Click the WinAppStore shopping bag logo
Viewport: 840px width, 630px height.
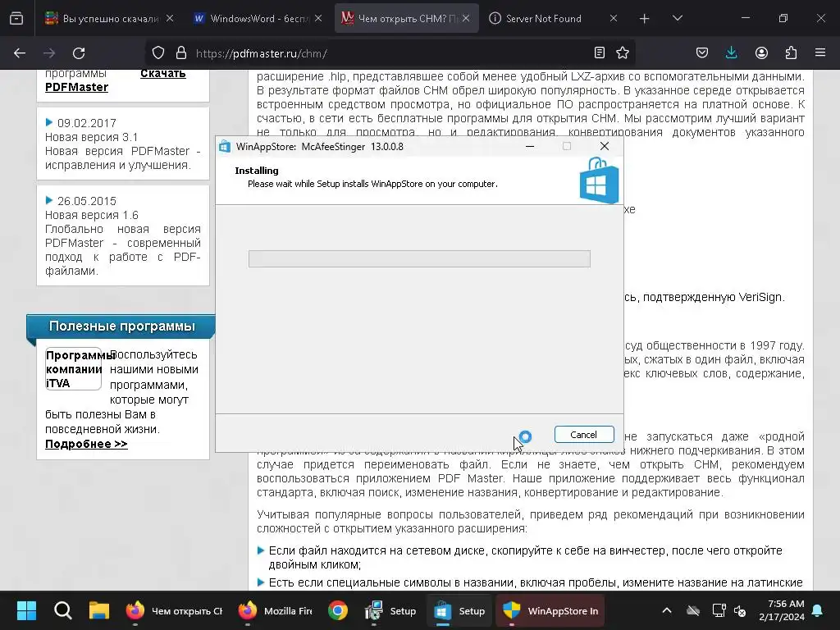(x=599, y=180)
